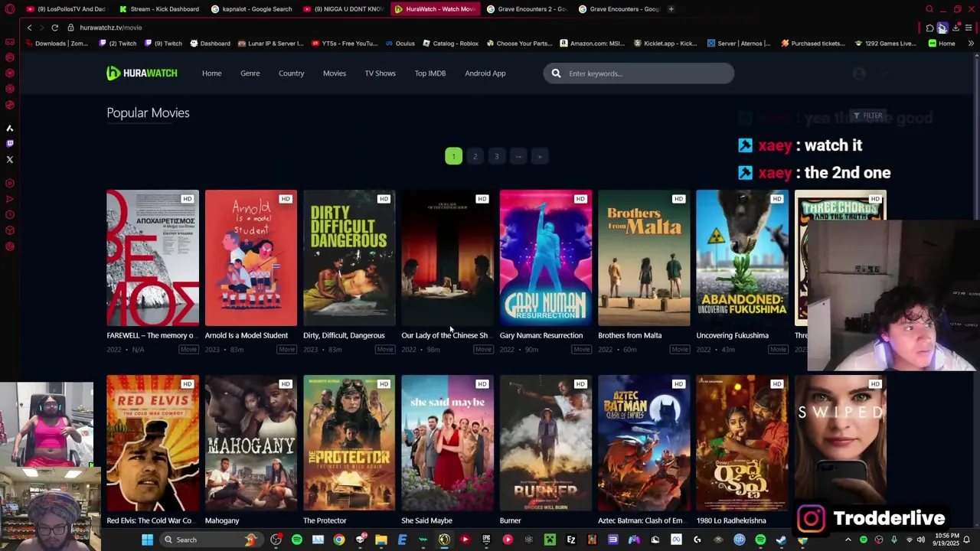Screen dimensions: 980x551
Task: Open the Opera GX main menu icon
Action: coord(10,9)
